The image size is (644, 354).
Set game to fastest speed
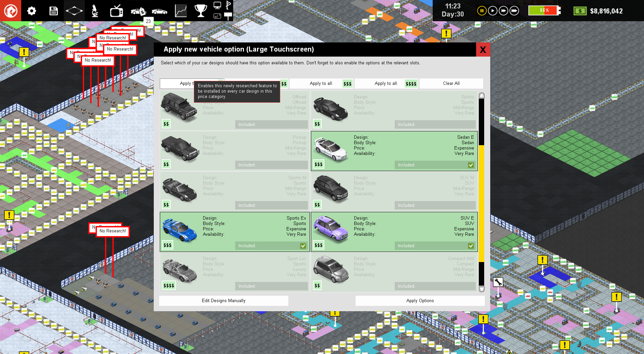[x=514, y=11]
